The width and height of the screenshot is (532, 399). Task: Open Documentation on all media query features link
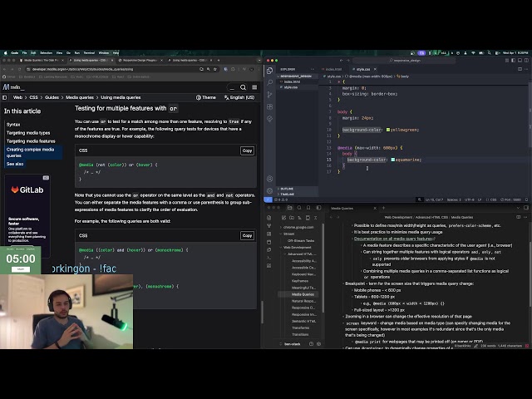(x=393, y=239)
